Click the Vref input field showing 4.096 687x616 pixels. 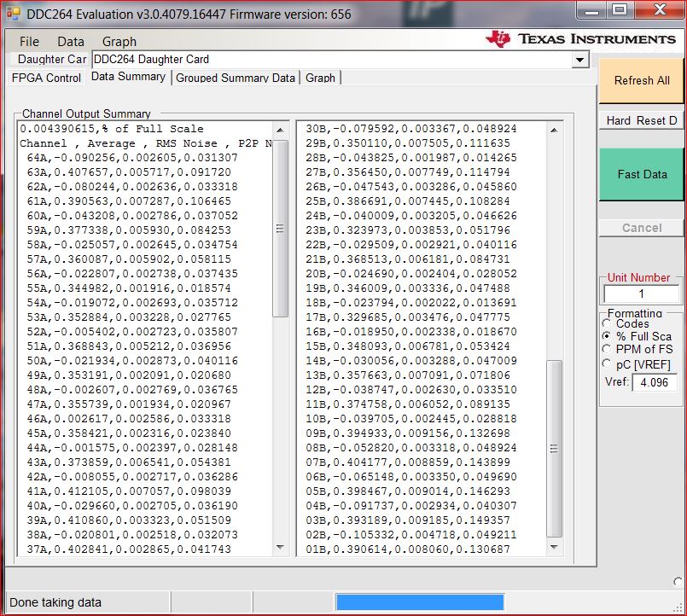(x=654, y=382)
